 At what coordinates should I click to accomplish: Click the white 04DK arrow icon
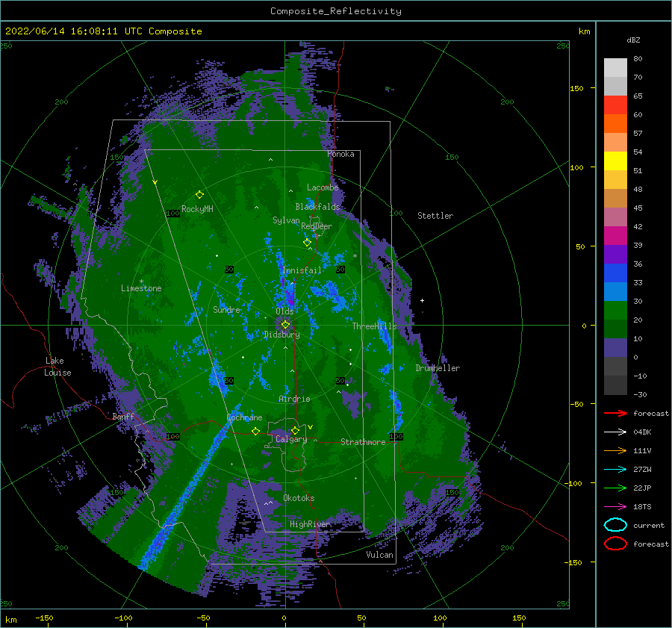coord(615,432)
